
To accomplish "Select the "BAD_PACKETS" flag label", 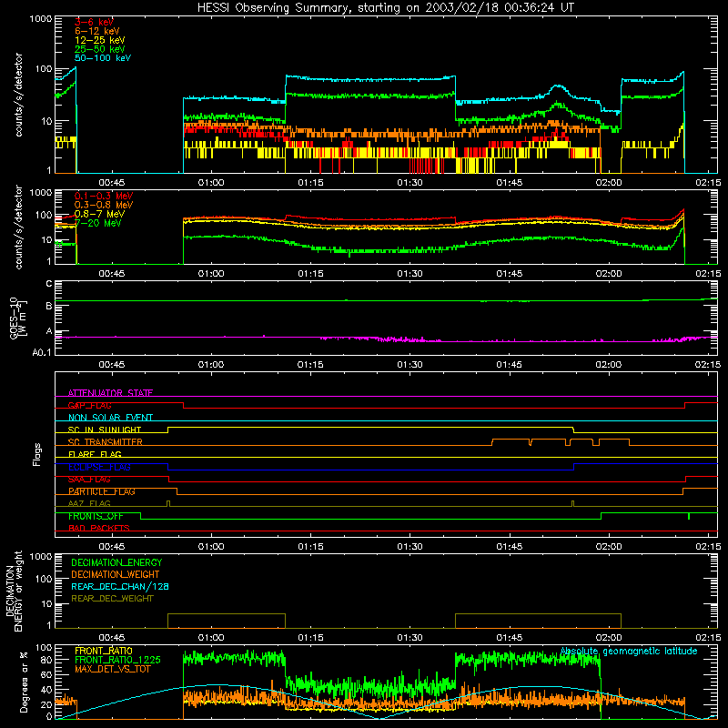I will (99, 528).
